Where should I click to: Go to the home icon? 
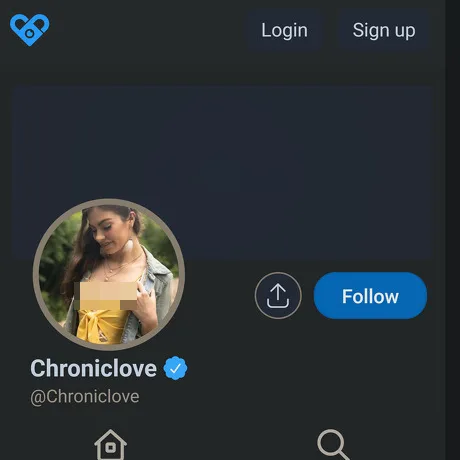111,445
